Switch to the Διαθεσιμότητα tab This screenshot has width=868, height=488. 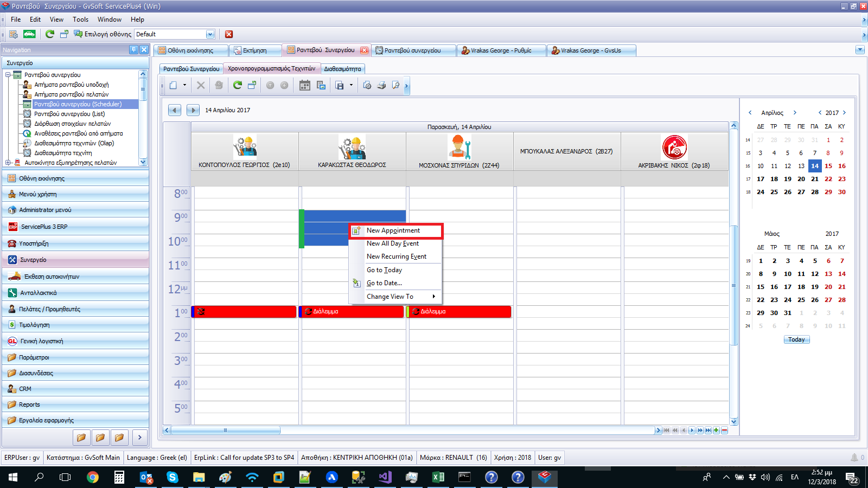coord(342,69)
